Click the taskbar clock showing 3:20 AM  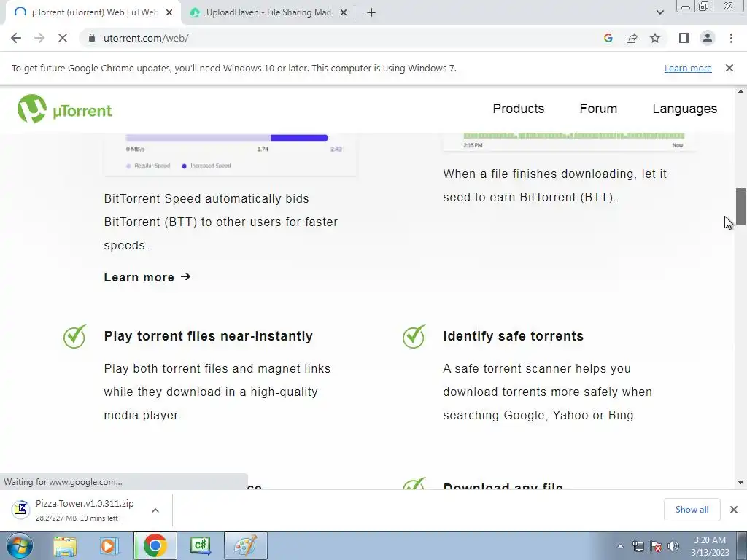(710, 546)
